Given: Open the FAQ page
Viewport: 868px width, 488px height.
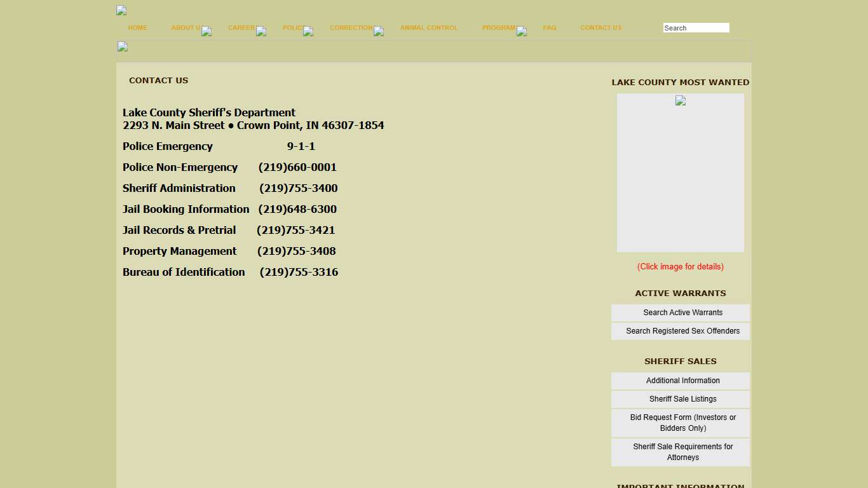Looking at the screenshot, I should point(550,28).
